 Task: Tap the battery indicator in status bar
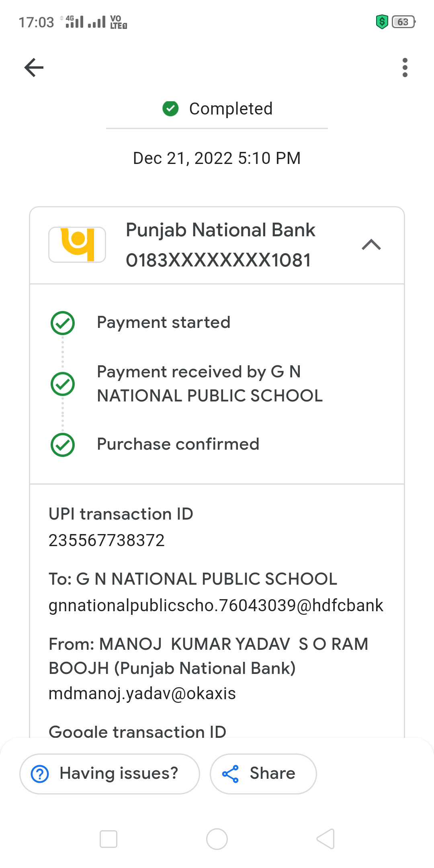click(403, 22)
